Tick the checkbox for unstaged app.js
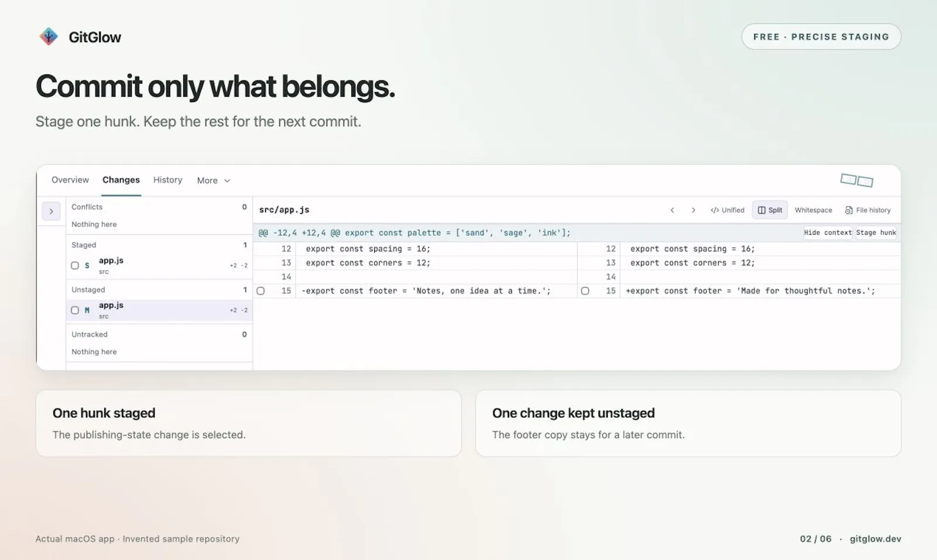This screenshot has width=937, height=560. (75, 310)
